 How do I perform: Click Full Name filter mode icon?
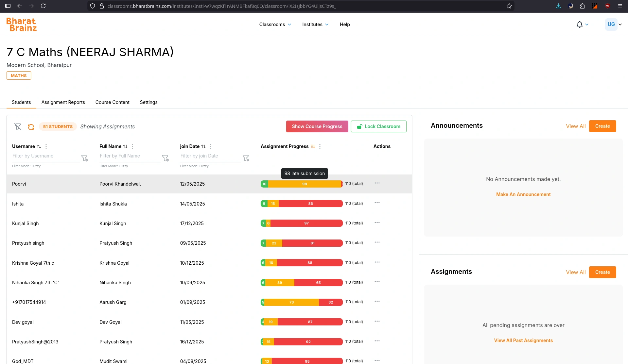(166, 158)
